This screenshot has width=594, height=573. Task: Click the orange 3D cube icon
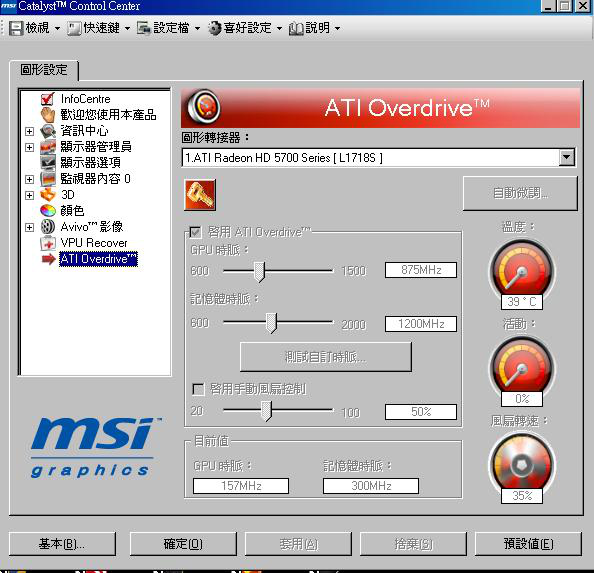(48, 195)
